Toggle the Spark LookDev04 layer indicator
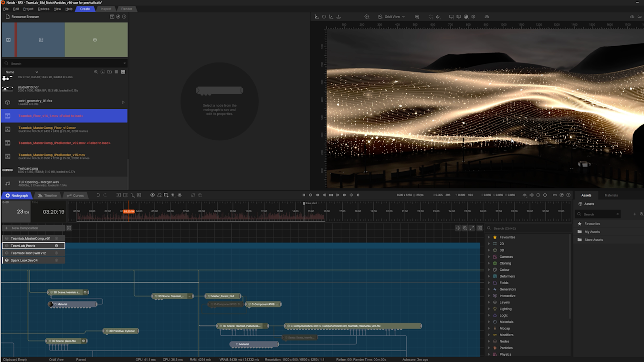 click(x=56, y=260)
